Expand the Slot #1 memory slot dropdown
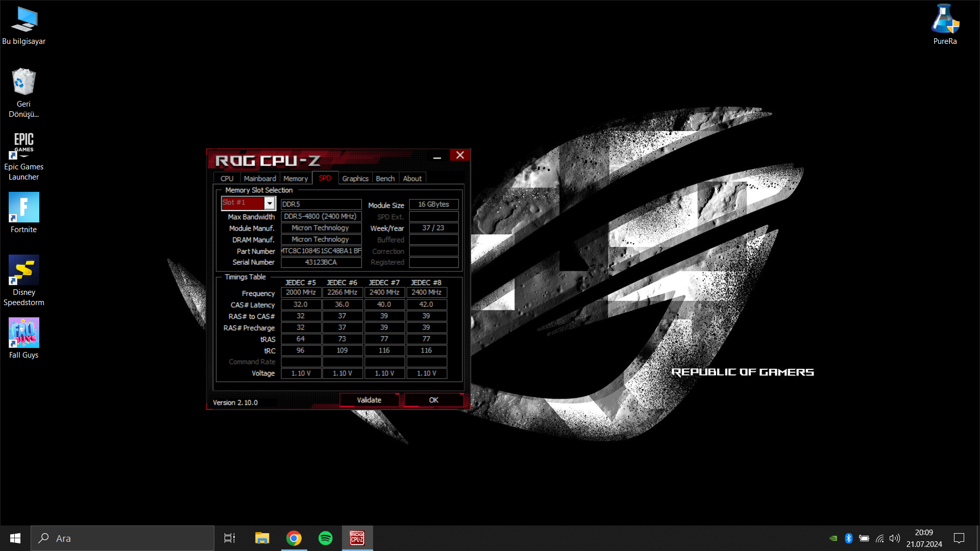The height and width of the screenshot is (551, 980). (x=269, y=203)
